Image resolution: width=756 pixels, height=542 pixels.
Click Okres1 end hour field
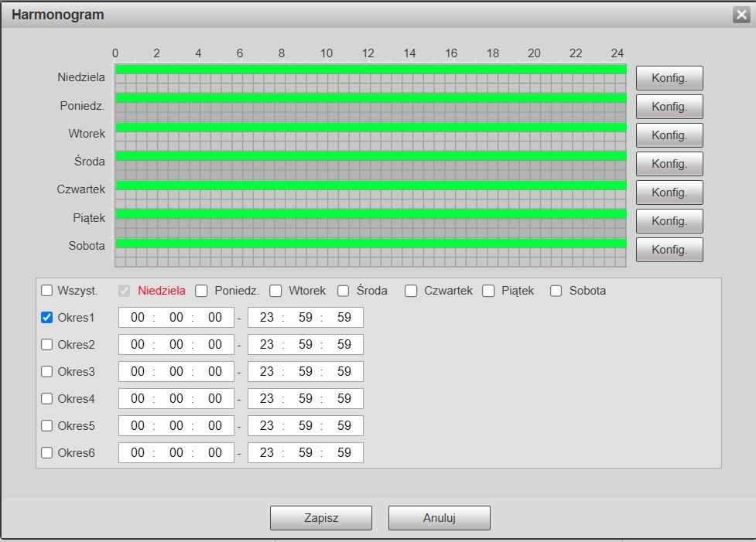point(267,318)
